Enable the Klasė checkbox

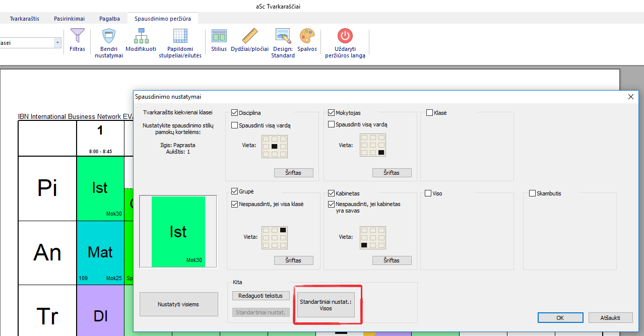(430, 113)
